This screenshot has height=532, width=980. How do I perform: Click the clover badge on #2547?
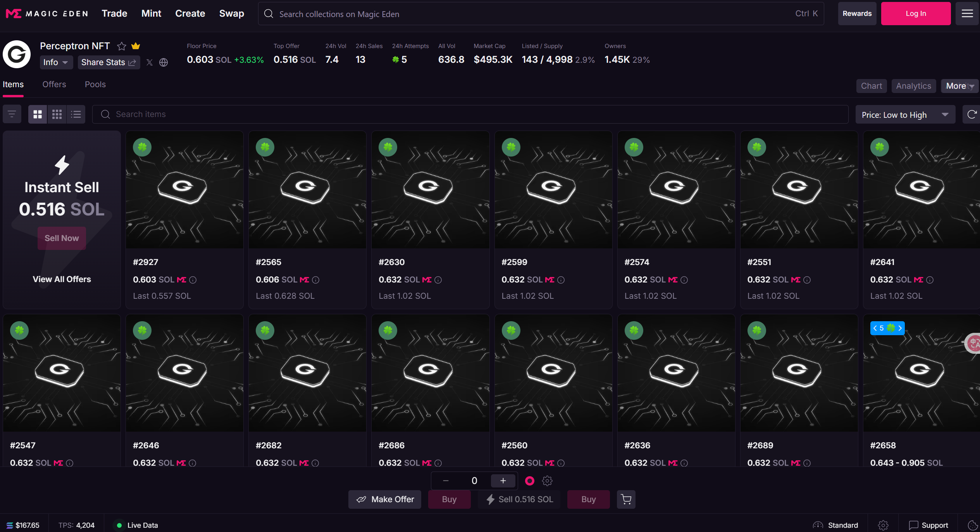point(19,331)
